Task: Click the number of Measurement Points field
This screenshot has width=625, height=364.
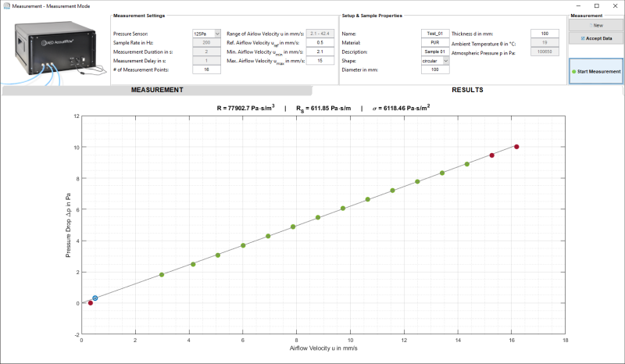Action: 206,70
